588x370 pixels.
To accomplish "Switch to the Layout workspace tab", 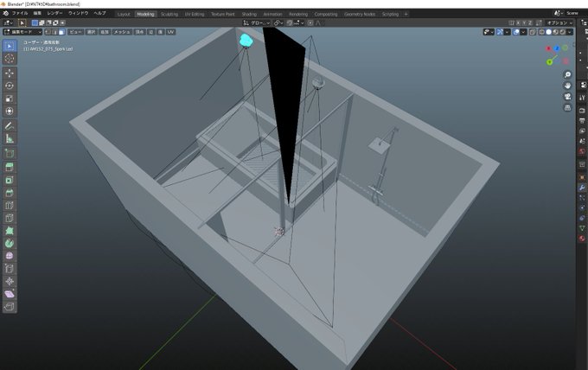I will (x=124, y=14).
